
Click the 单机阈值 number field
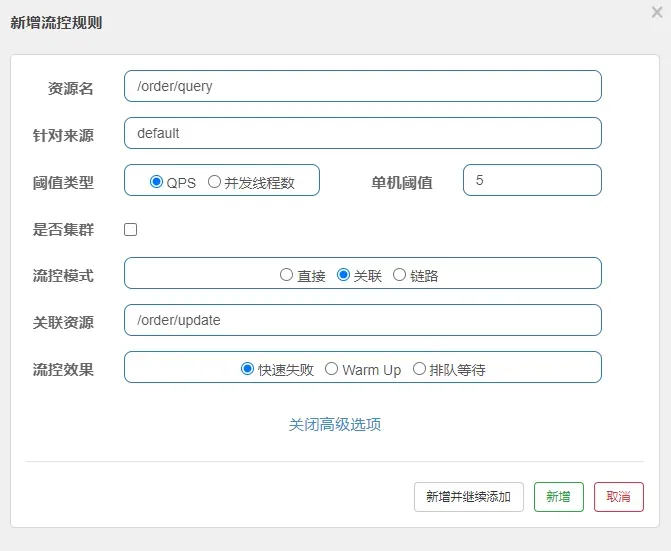532,180
